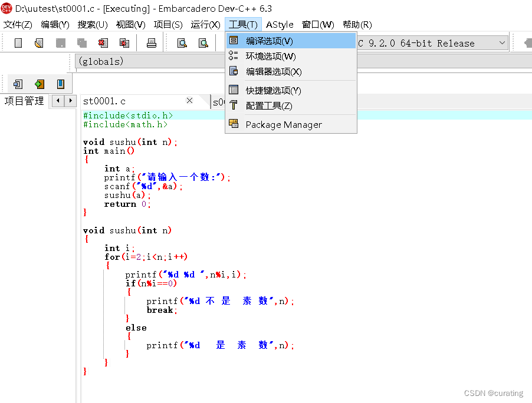Click the Open file toolbar icon
This screenshot has height=403, width=532.
click(x=39, y=43)
